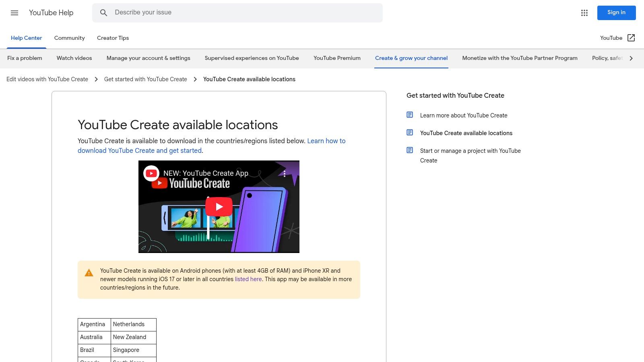Click article icon beside Start or manage project
Screen dimensions: 644x362
[410, 150]
